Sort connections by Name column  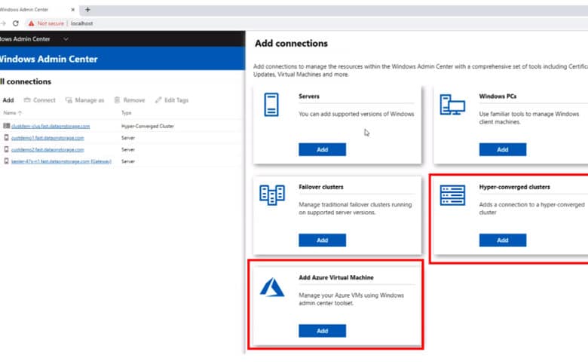pos(13,113)
